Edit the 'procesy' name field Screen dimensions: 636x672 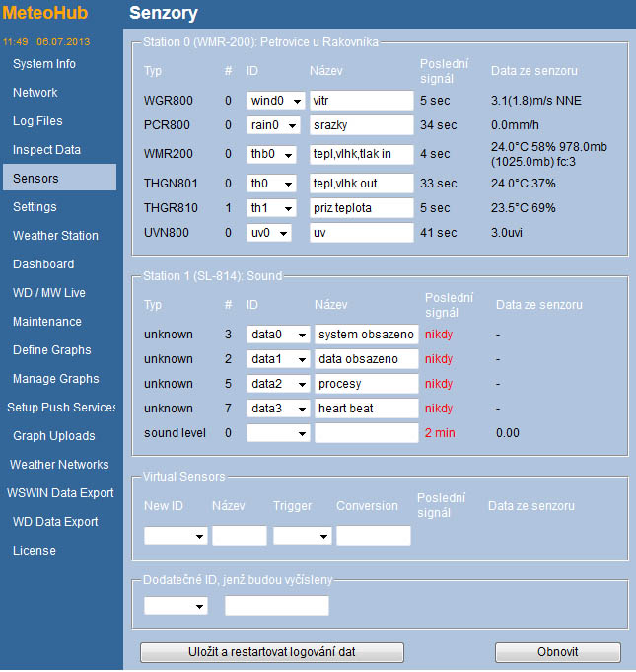coord(367,384)
